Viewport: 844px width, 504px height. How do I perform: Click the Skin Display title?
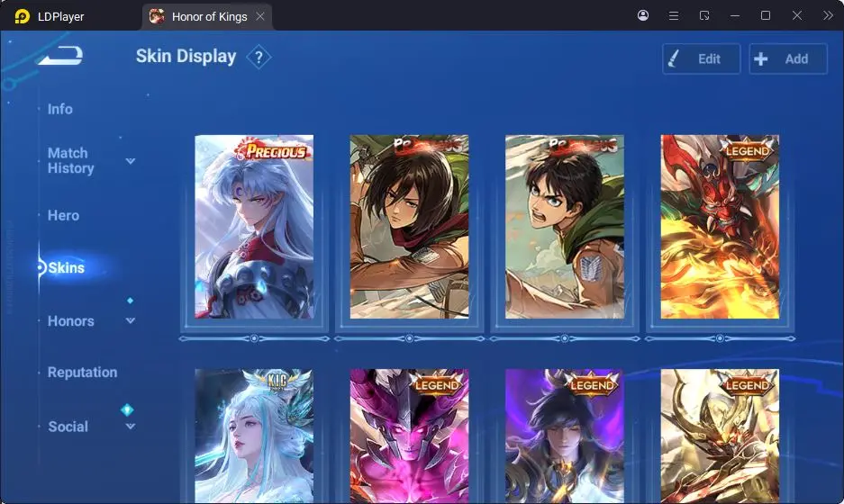pos(186,57)
